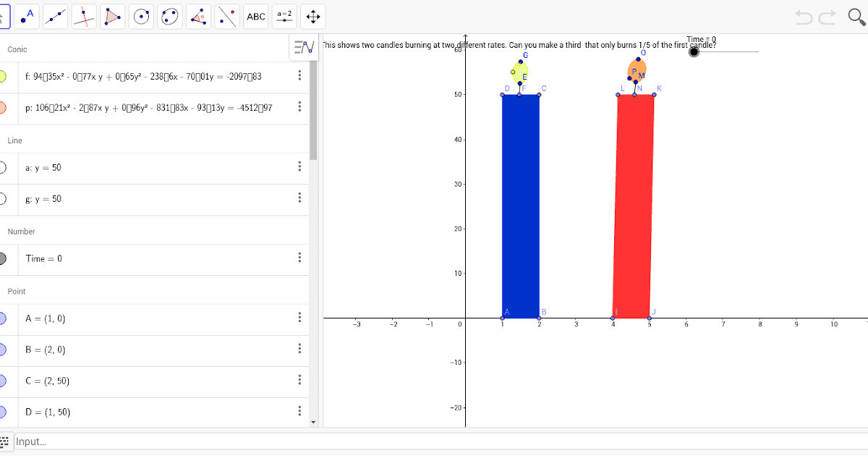Select the row a: y = 50
Viewport: 868px width, 456px height.
[x=155, y=167]
